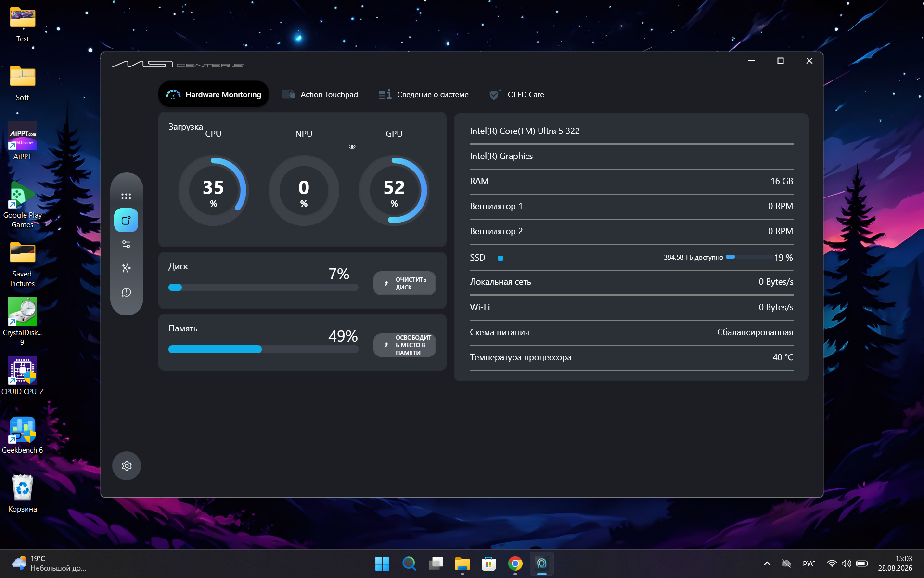Click the Intel(R) Core(TM) Ultra 5 322 text

(525, 131)
